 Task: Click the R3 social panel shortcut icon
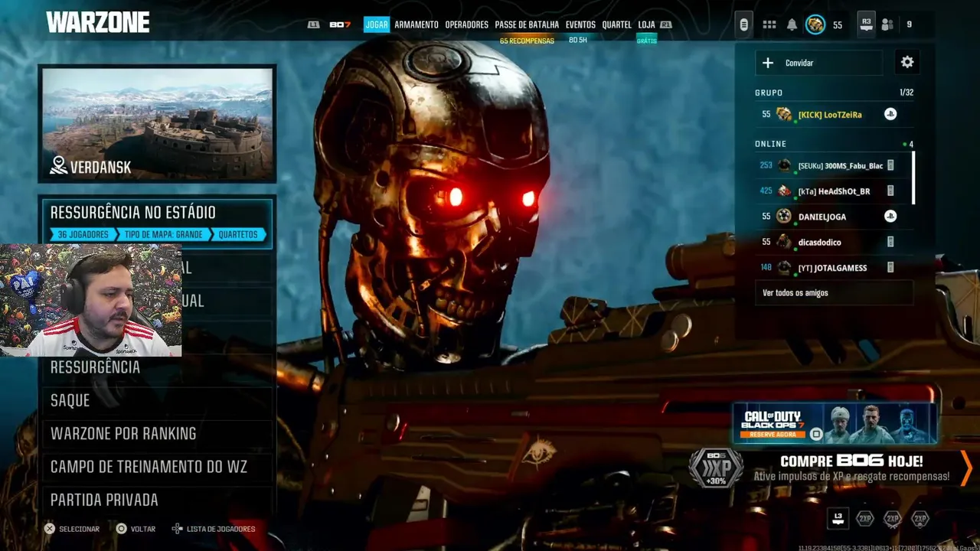point(866,24)
